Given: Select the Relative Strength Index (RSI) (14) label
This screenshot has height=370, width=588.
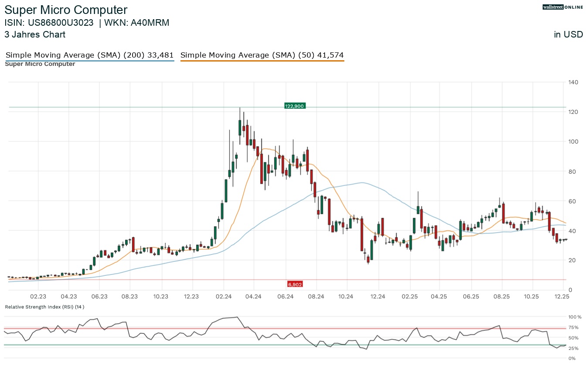Looking at the screenshot, I should pos(44,307).
